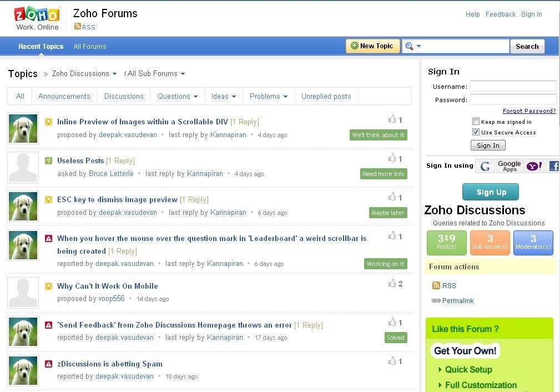Sign in using the Google icon

[x=485, y=165]
